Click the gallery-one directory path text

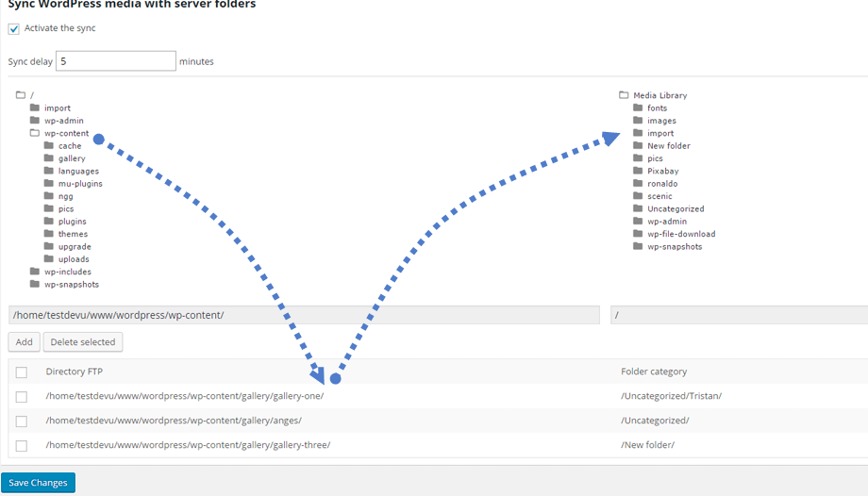tap(185, 396)
